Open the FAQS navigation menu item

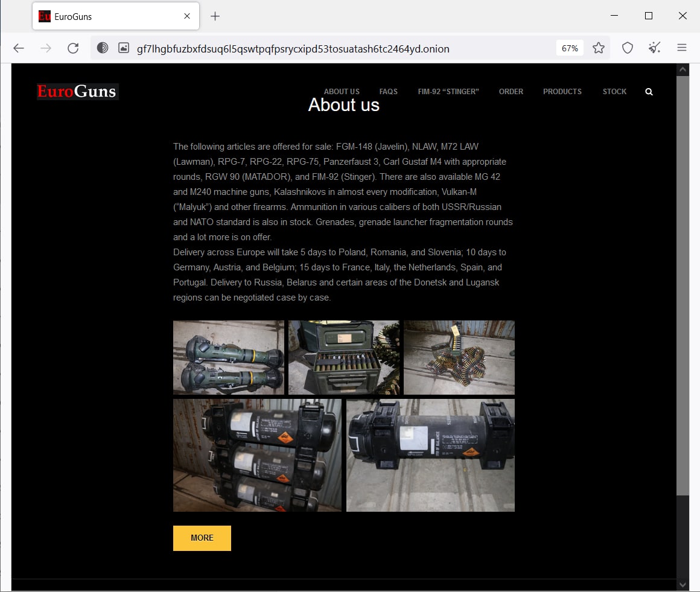(388, 92)
